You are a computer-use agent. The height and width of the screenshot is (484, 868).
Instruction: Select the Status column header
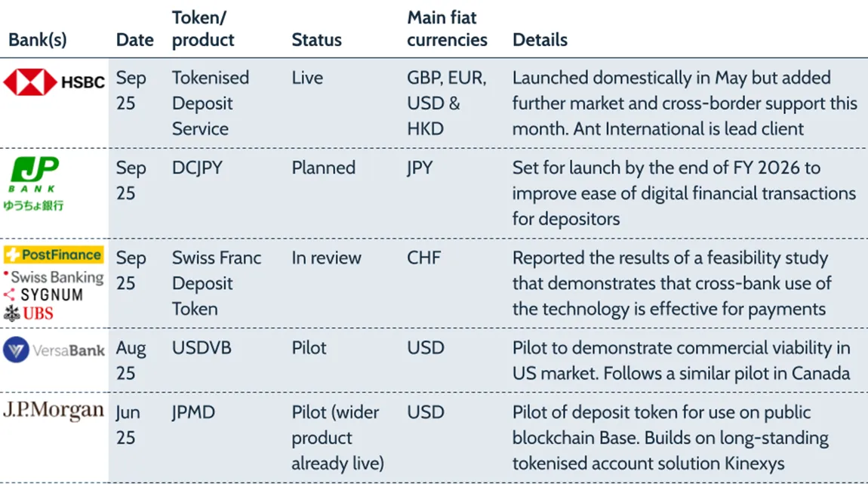pyautogui.click(x=317, y=40)
